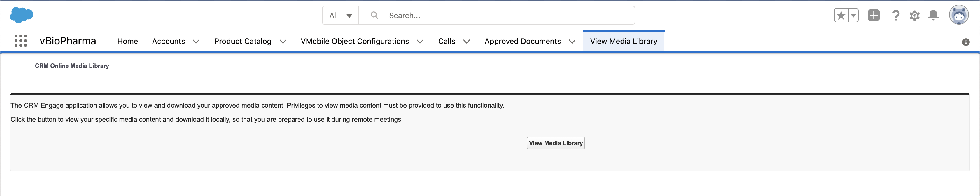Open the Setup gear icon
This screenshot has height=196, width=980.
click(x=914, y=16)
